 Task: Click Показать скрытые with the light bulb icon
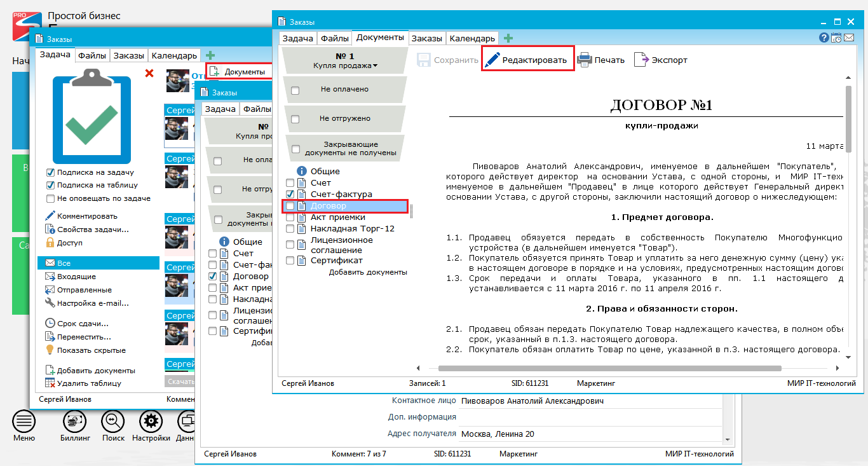pos(86,350)
